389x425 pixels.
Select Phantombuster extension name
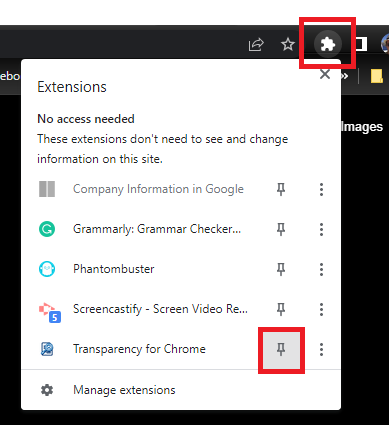point(114,269)
